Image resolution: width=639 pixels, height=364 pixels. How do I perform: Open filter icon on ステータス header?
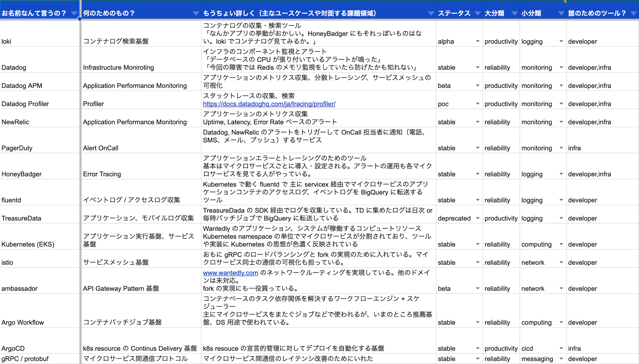coord(477,13)
